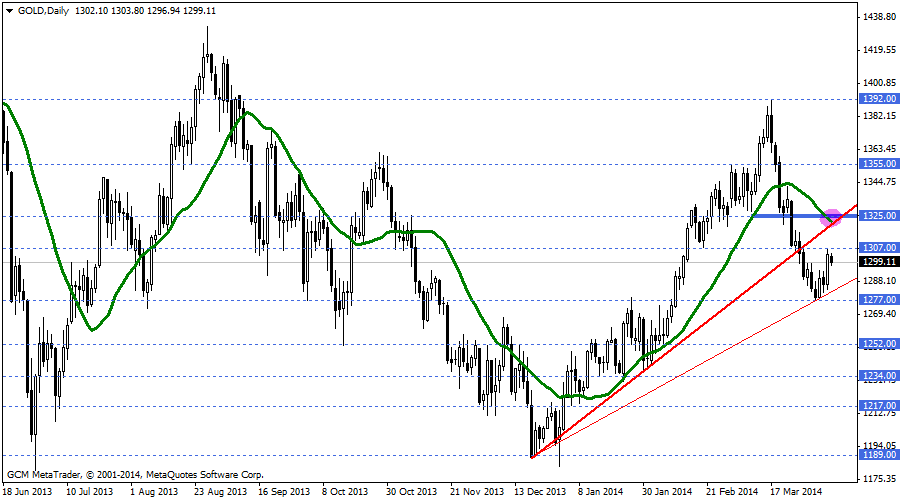Click the 1419.55 price scale value
Image resolution: width=900 pixels, height=500 pixels.
click(x=879, y=50)
